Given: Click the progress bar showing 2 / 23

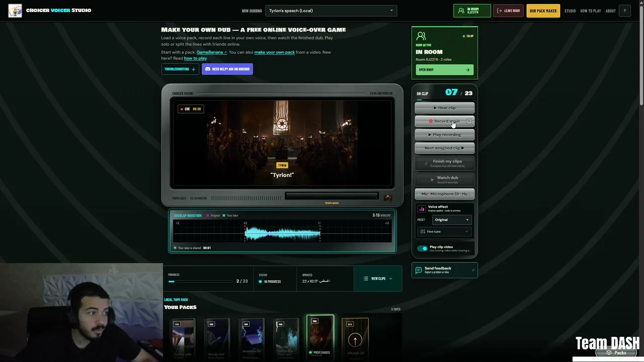Looking at the screenshot, I should (x=201, y=281).
